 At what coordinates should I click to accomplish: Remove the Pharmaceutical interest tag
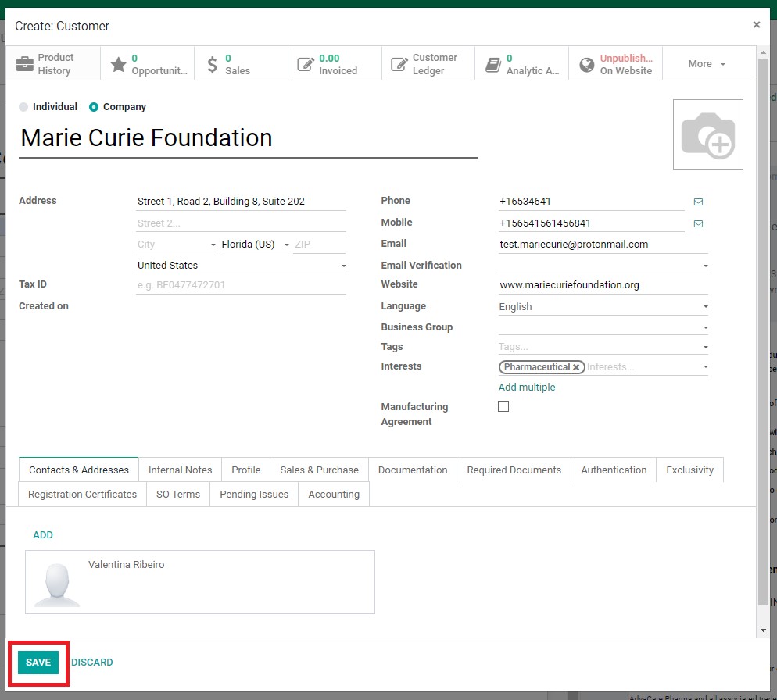(576, 367)
